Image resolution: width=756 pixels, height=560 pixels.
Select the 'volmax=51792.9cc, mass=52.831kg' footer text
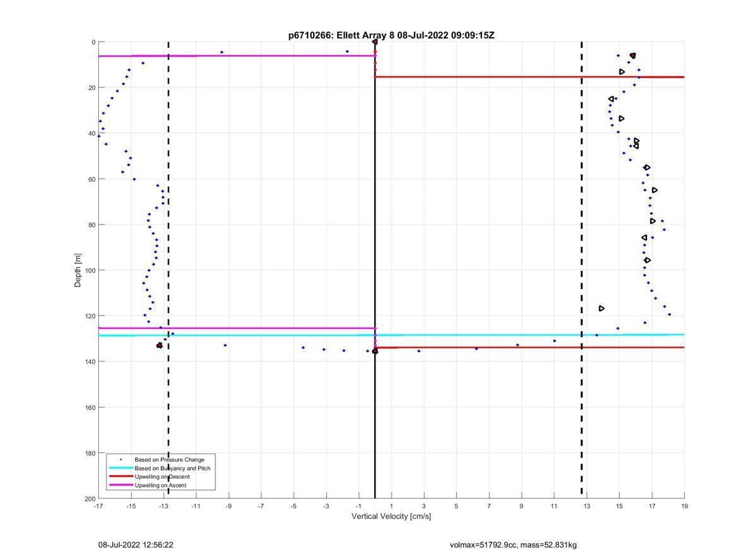(513, 545)
